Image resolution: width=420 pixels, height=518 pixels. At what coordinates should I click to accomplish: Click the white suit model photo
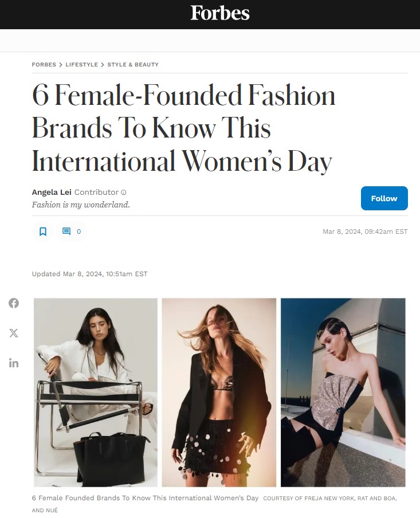(x=96, y=393)
